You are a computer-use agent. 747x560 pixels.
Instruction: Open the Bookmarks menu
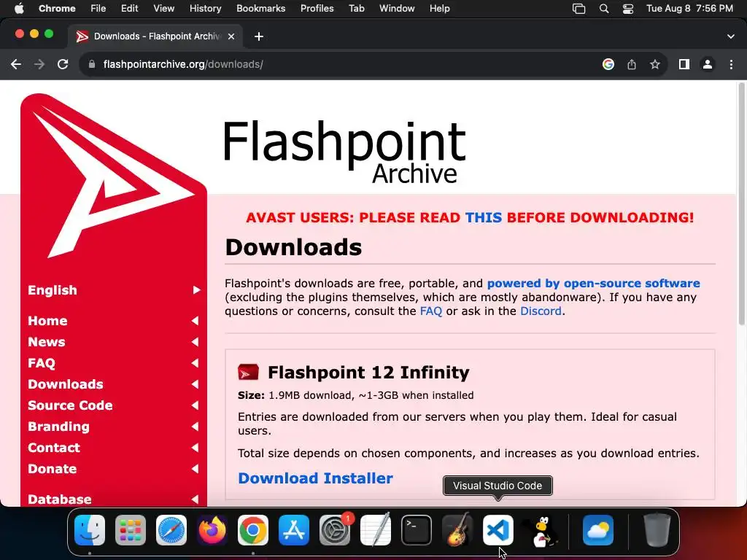(260, 9)
